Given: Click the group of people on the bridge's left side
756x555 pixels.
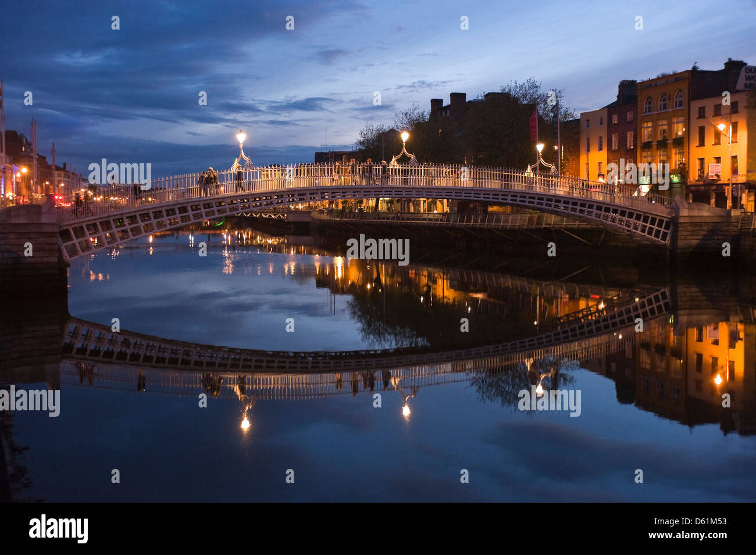Looking at the screenshot, I should pos(209,181).
